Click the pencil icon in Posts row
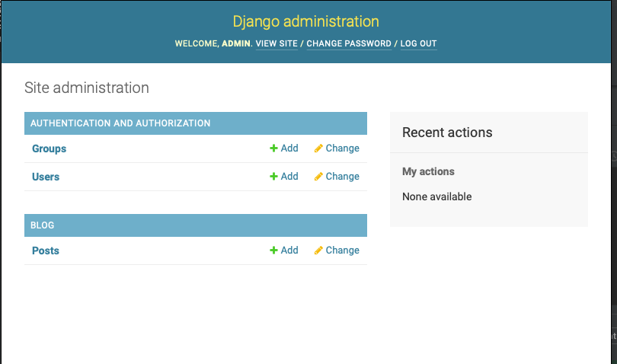Image resolution: width=617 pixels, height=364 pixels. click(318, 251)
